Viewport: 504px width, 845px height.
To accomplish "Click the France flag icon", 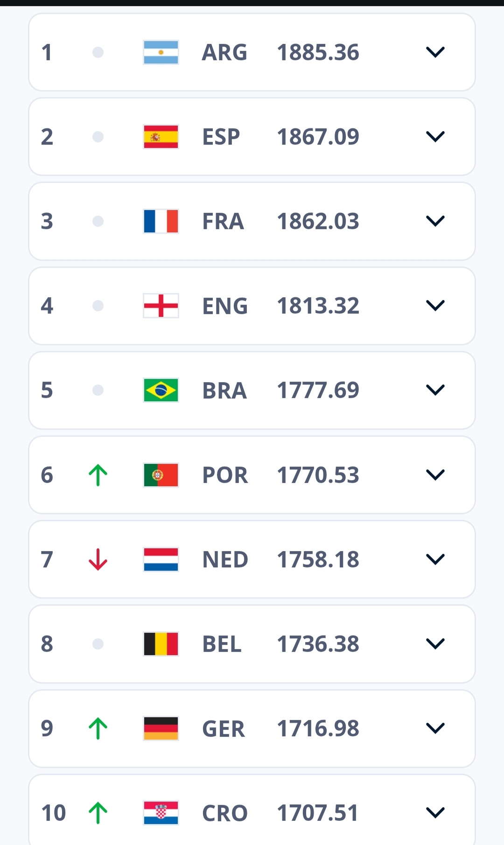I will click(161, 221).
